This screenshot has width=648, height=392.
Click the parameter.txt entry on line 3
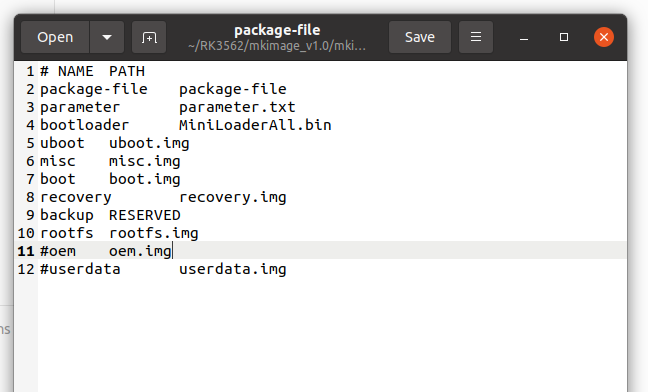237,107
